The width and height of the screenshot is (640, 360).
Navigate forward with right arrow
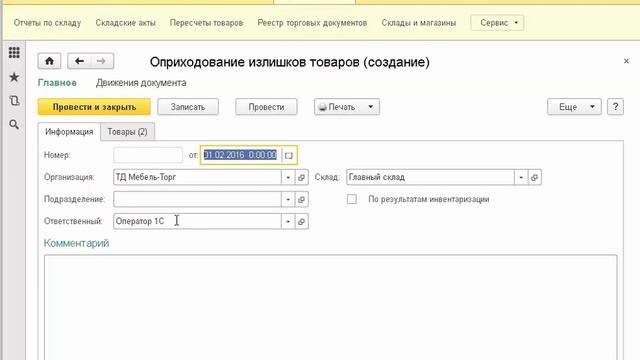point(102,61)
